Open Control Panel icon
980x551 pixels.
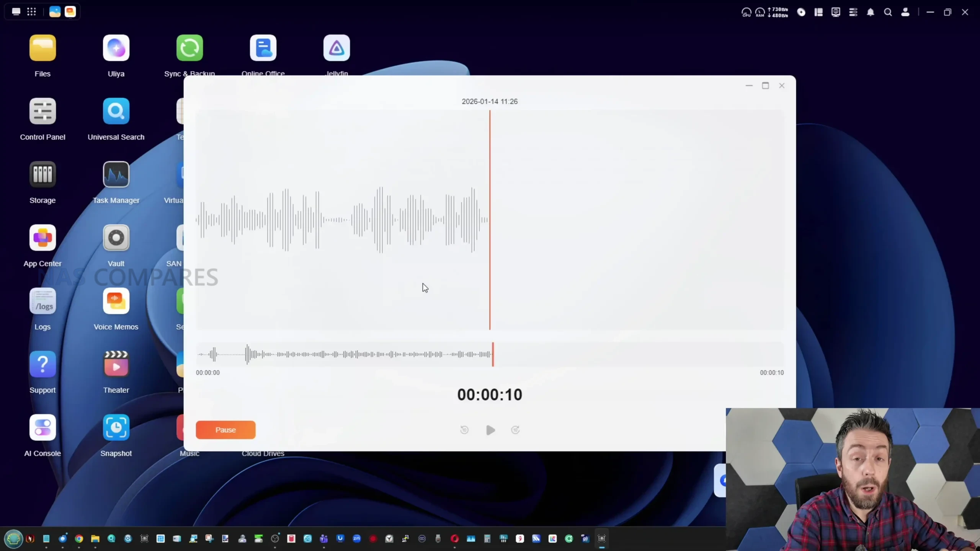(x=42, y=111)
